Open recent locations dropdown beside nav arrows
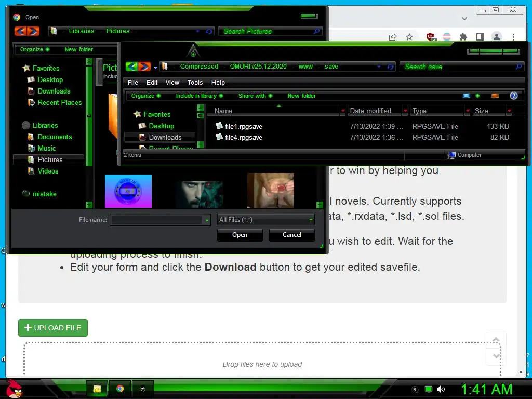 [x=155, y=68]
